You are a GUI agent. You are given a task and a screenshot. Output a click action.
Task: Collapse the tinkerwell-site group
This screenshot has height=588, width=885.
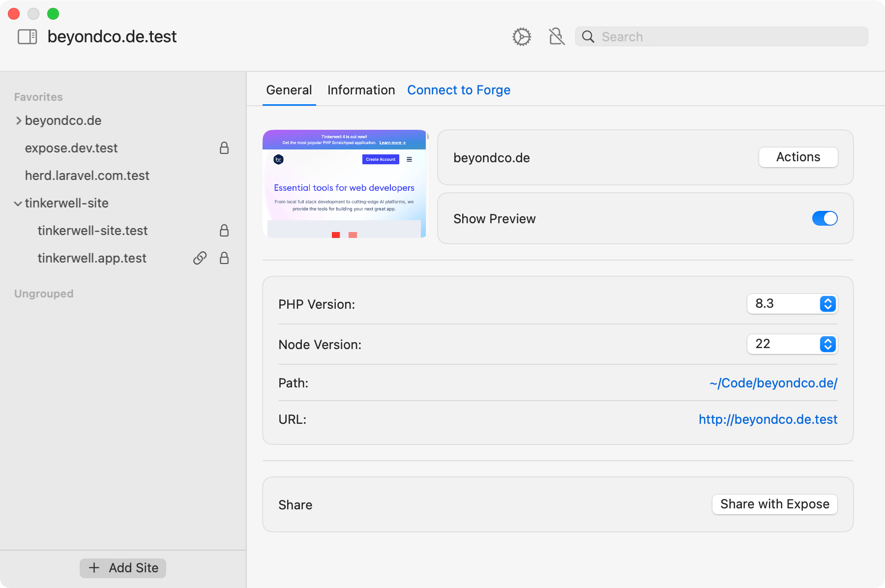[18, 203]
